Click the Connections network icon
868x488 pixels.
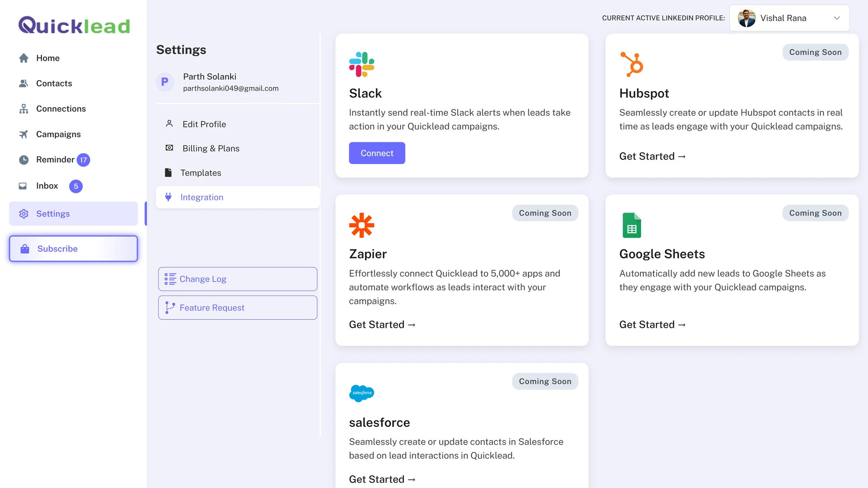pyautogui.click(x=23, y=109)
